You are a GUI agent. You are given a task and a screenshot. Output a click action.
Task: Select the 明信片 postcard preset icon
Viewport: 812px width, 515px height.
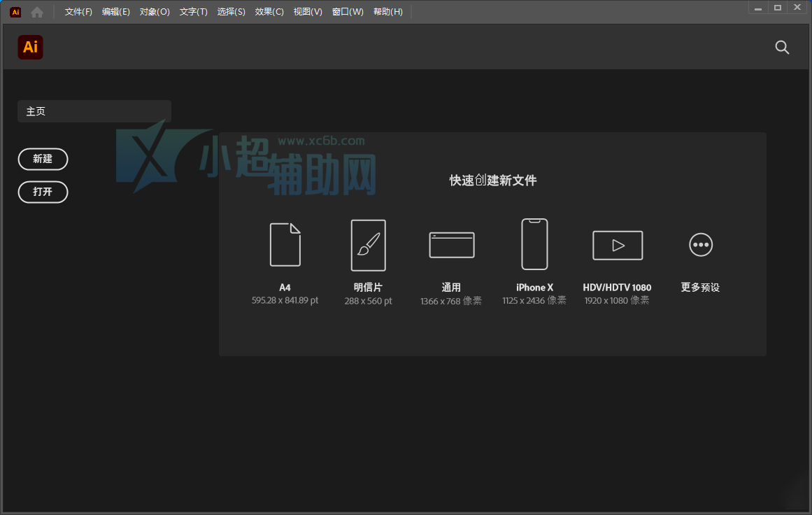point(368,245)
